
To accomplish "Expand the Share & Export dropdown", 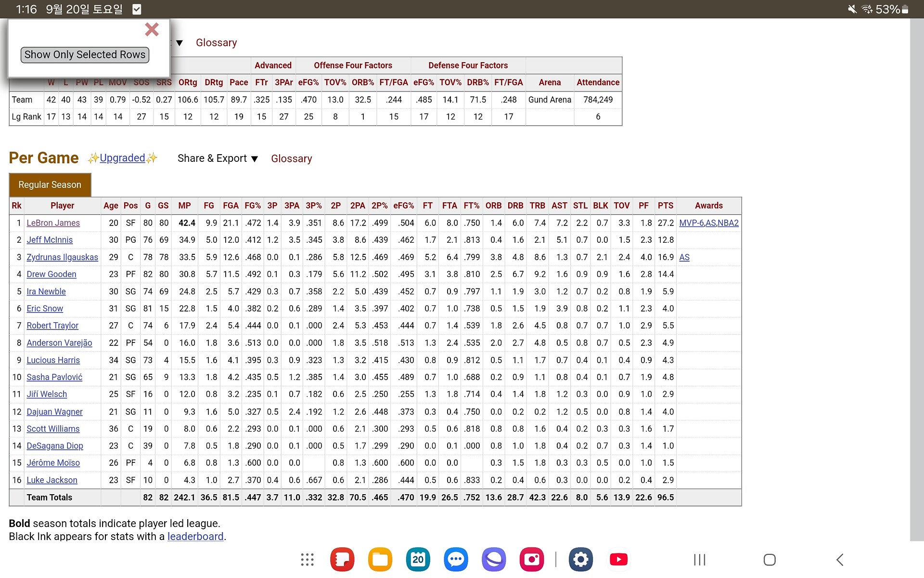I will [218, 158].
